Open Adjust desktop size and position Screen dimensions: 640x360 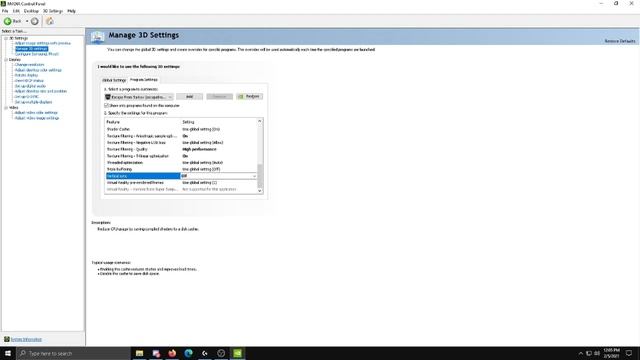tap(41, 91)
